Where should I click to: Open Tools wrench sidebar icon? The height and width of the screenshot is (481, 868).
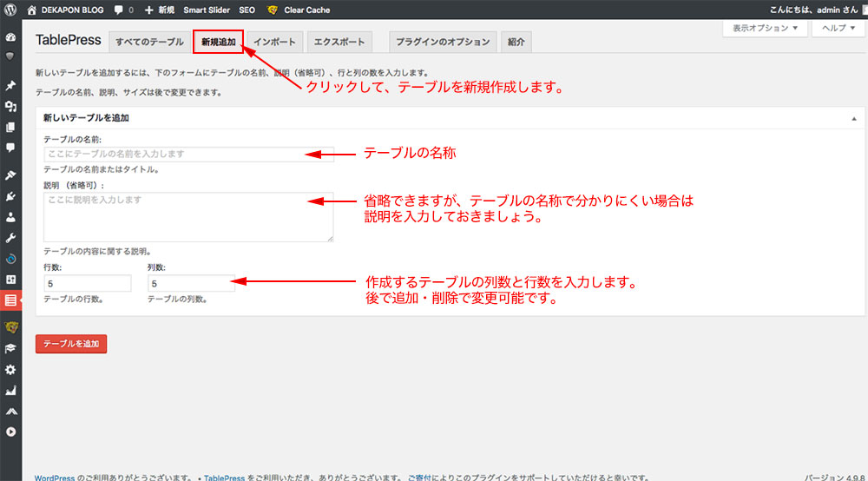(x=10, y=238)
